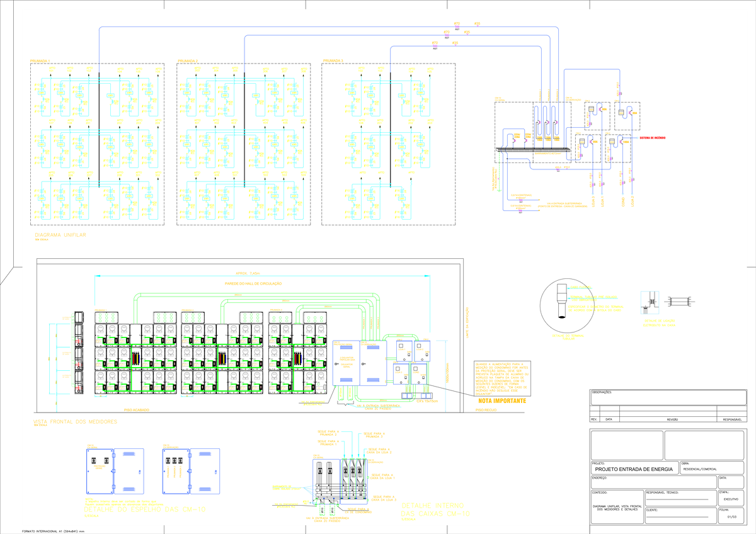
Task: Select the RESIDENCIAL/COMERCIAL obra text
Action: click(x=708, y=469)
